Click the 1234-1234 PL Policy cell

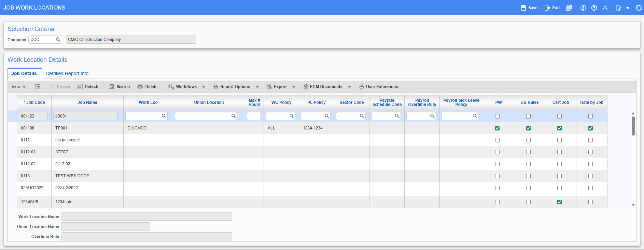tap(317, 128)
